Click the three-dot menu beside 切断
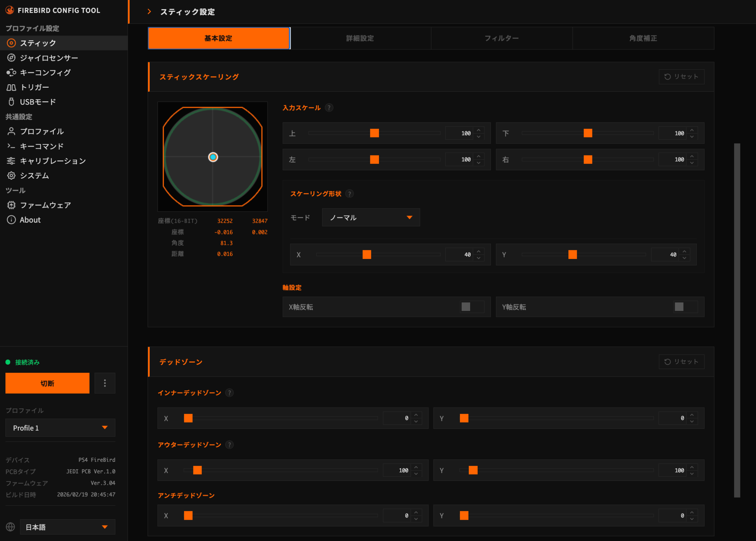 105,383
